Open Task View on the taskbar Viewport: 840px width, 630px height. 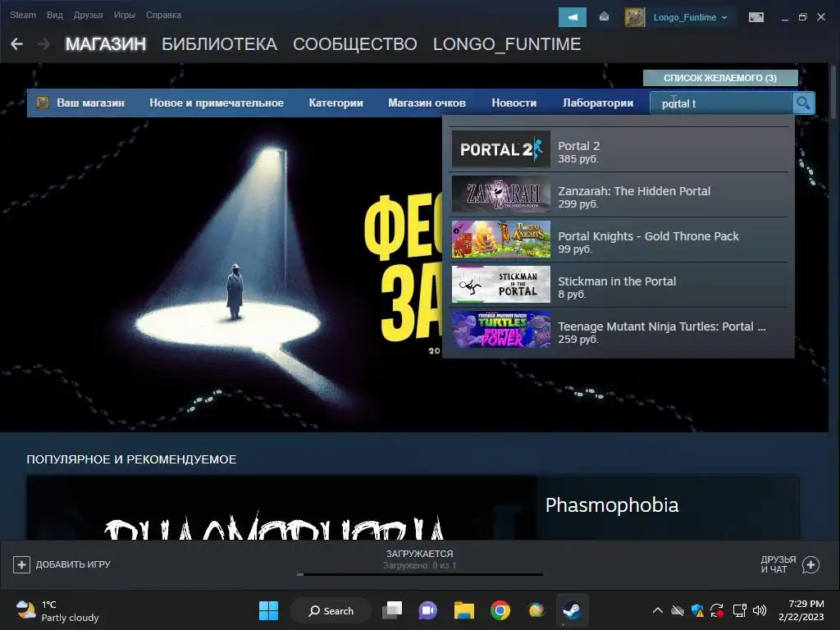(392, 610)
